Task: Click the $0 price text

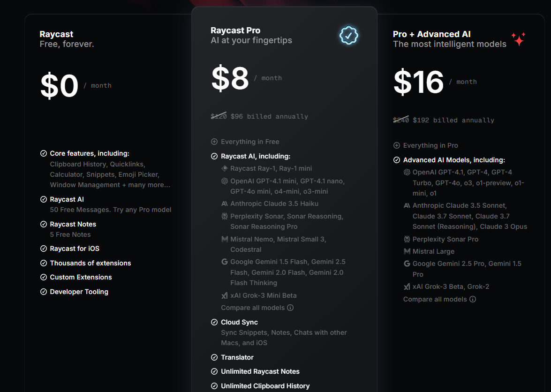Action: click(60, 86)
